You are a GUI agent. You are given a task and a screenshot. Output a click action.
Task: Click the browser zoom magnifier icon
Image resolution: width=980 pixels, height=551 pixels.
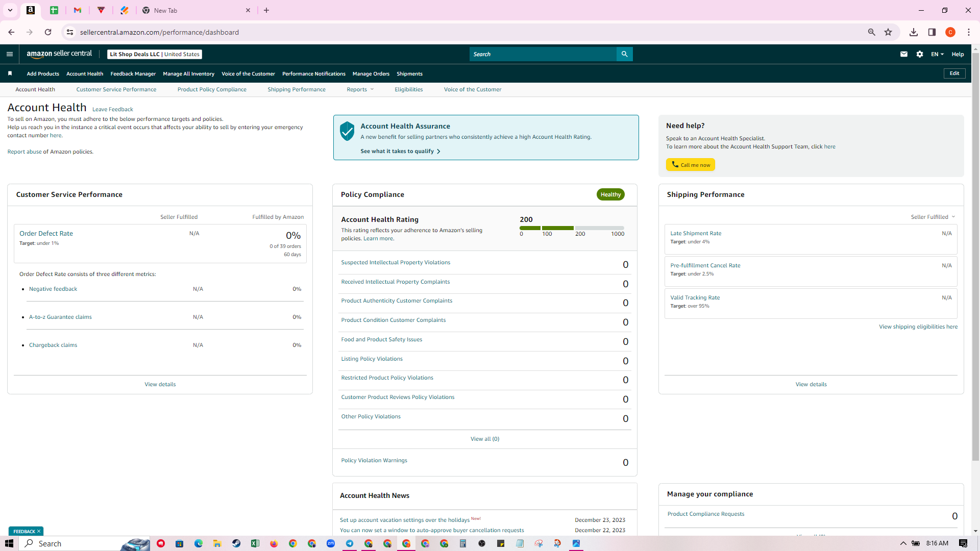tap(872, 32)
